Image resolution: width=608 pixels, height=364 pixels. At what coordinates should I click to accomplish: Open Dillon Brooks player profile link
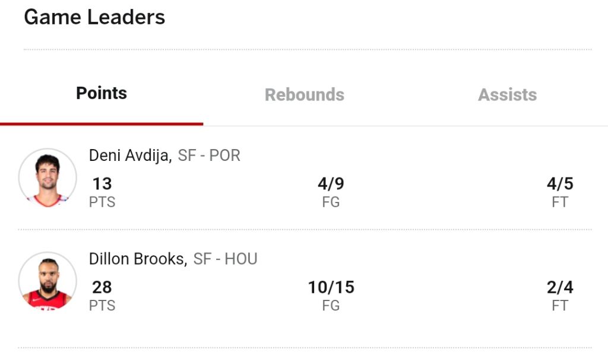tap(138, 259)
